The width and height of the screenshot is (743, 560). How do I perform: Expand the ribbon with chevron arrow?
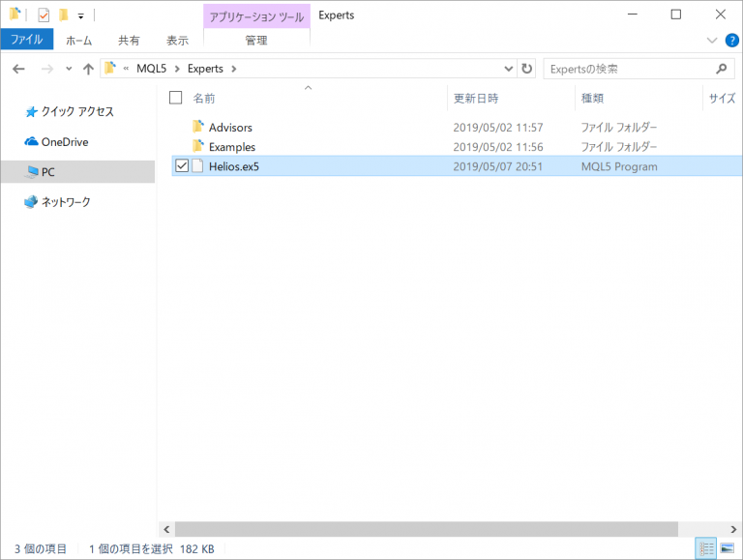click(712, 41)
